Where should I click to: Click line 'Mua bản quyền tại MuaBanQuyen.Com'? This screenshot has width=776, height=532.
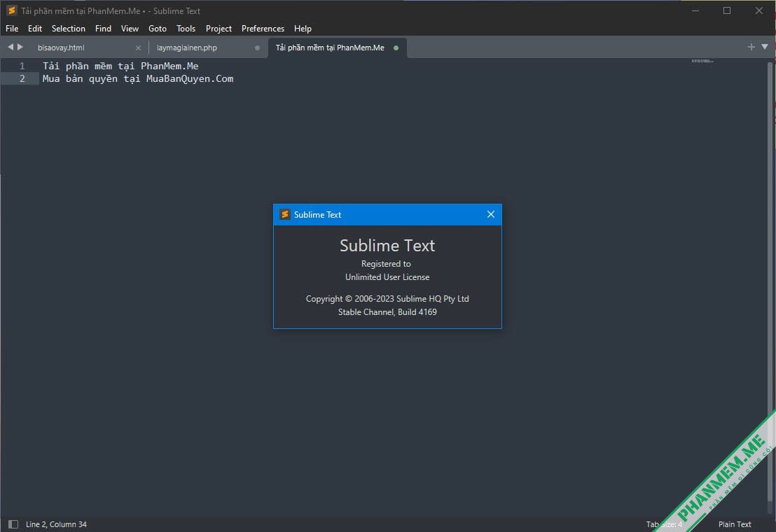coord(137,78)
